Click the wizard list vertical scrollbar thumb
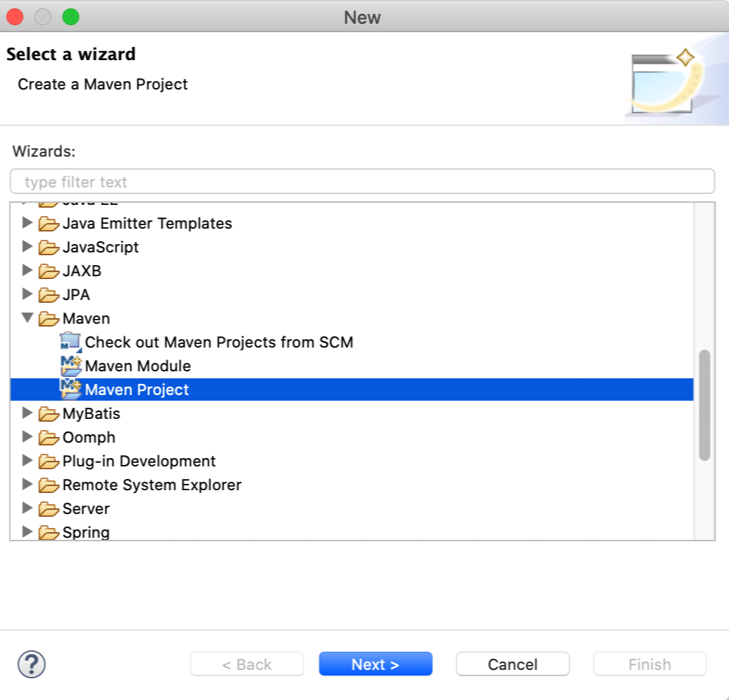Image resolution: width=729 pixels, height=700 pixels. tap(705, 405)
